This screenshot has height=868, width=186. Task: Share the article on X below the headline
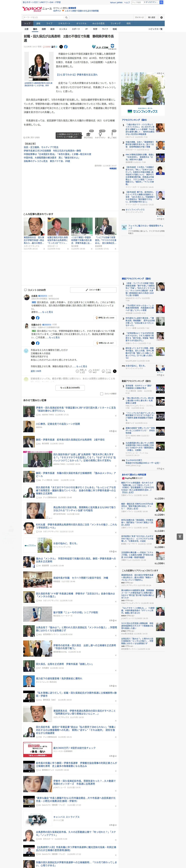pos(61,47)
